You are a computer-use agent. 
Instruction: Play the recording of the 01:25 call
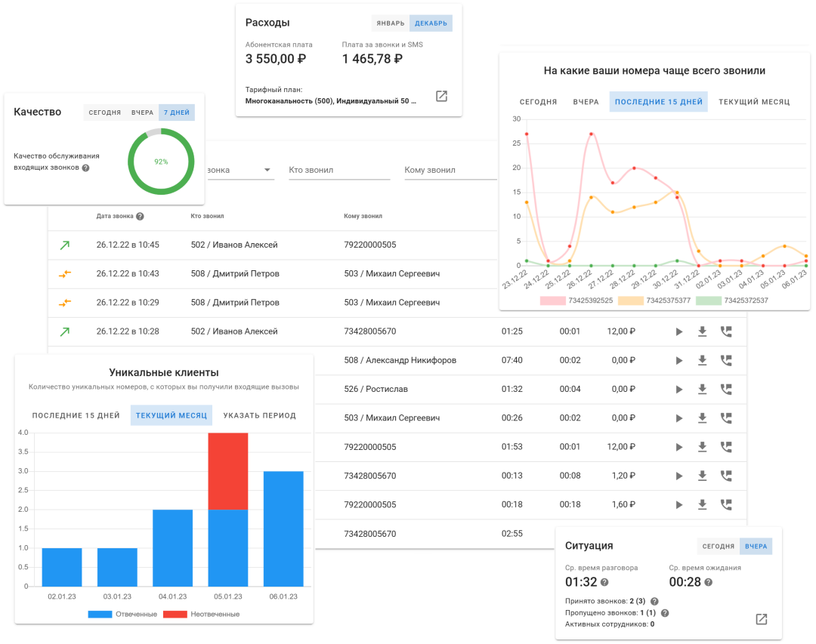pyautogui.click(x=678, y=332)
